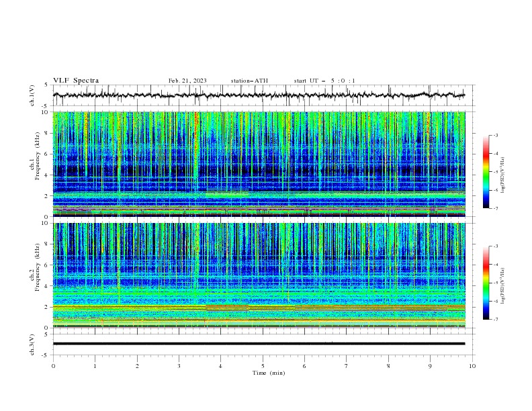The height and width of the screenshot is (411, 532).
Task: Click the lower 'log(PSD)(V²/Hz)' colorbar label
Action: point(504,286)
